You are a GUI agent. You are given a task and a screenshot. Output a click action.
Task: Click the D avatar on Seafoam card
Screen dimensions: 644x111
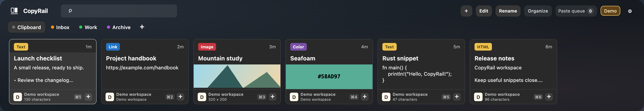click(x=294, y=97)
